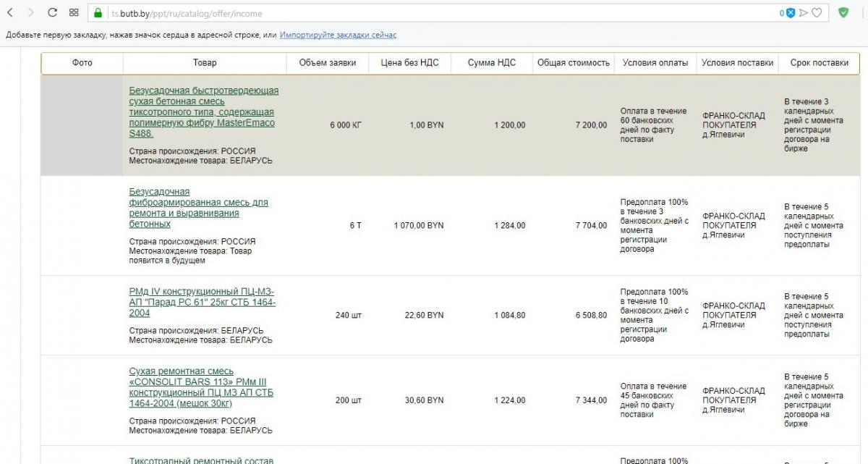Click 'Оплата в течение 60 банковских дней' payment terms

point(653,125)
